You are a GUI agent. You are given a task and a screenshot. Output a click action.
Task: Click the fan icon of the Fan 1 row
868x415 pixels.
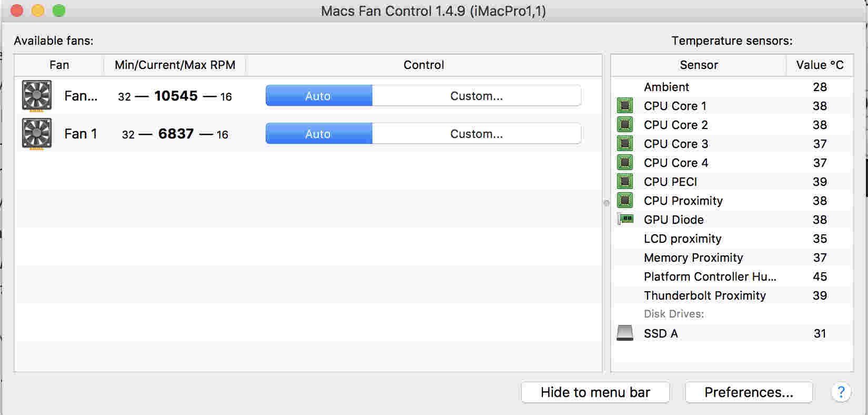(36, 134)
